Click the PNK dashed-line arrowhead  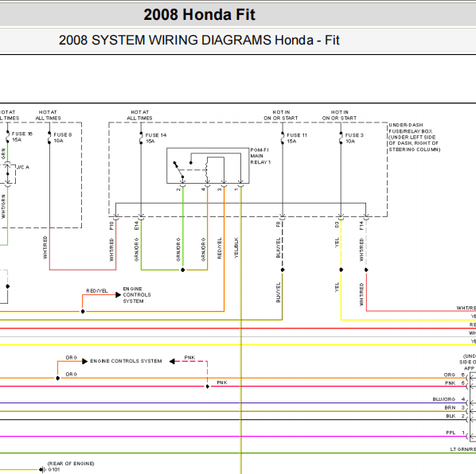pos(172,361)
